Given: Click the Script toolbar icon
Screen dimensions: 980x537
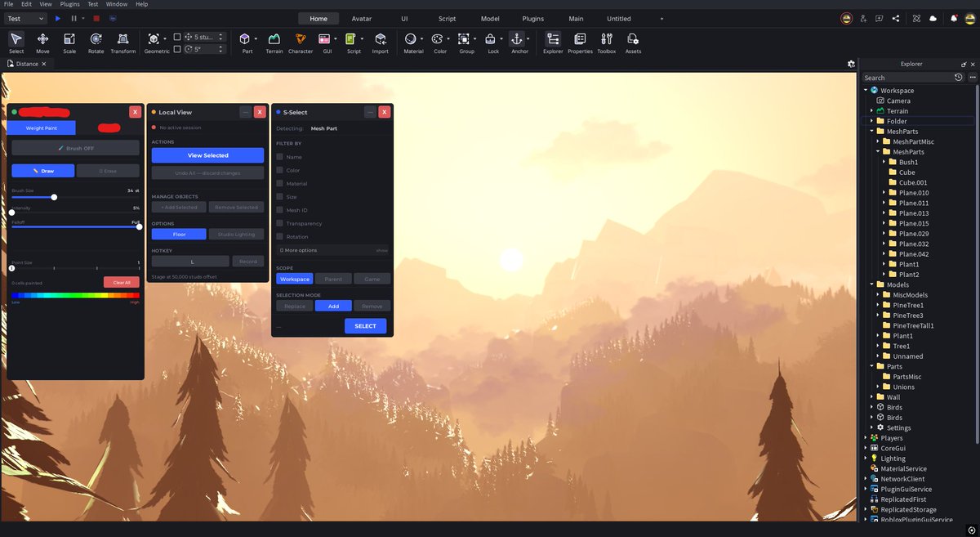Looking at the screenshot, I should click(350, 38).
